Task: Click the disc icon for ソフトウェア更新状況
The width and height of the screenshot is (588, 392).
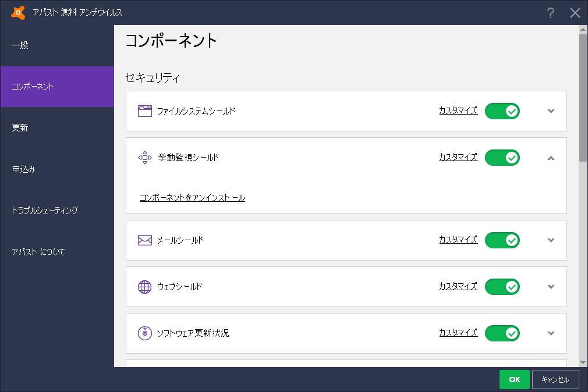Action: 144,333
